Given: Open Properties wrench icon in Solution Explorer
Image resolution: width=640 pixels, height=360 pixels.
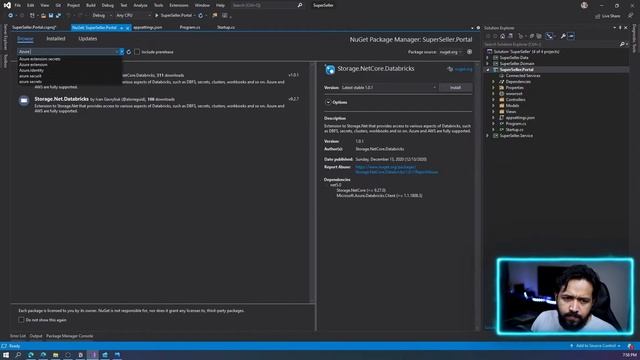Looking at the screenshot, I should coord(563,36).
